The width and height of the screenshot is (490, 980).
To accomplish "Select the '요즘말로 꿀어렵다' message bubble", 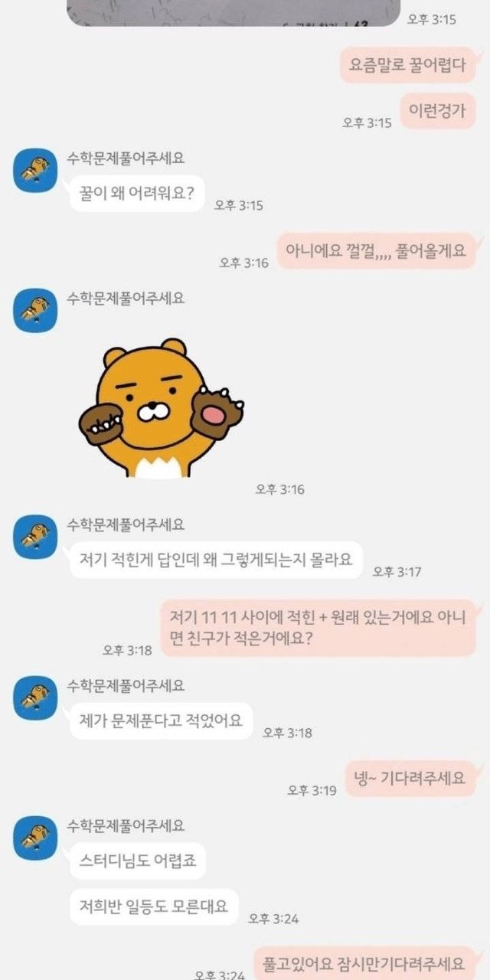I will [x=407, y=65].
